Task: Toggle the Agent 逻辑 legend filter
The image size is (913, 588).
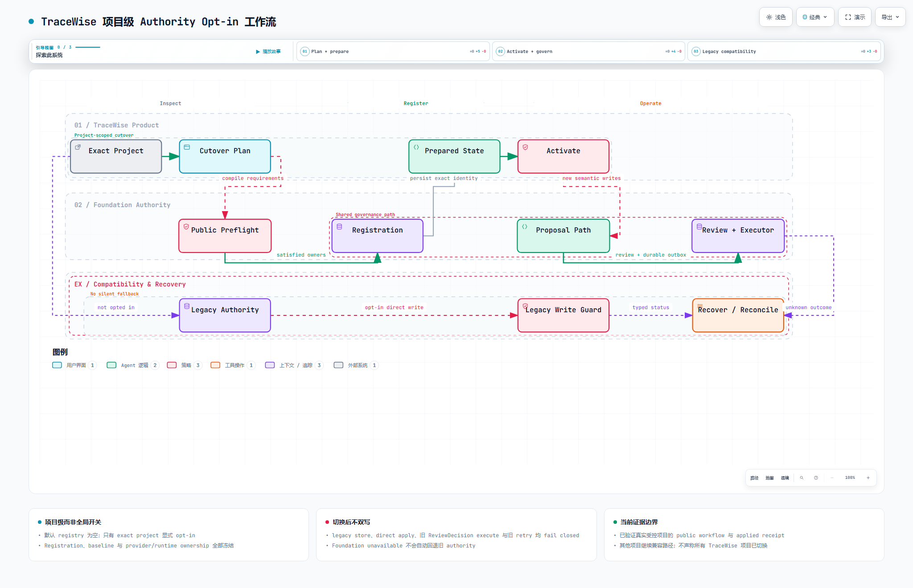Action: 133,365
